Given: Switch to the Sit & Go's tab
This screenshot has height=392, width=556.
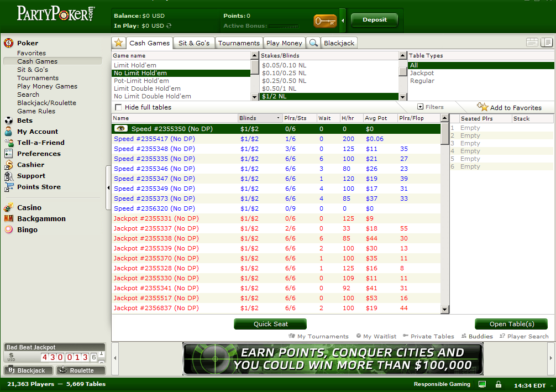Looking at the screenshot, I should (x=194, y=43).
